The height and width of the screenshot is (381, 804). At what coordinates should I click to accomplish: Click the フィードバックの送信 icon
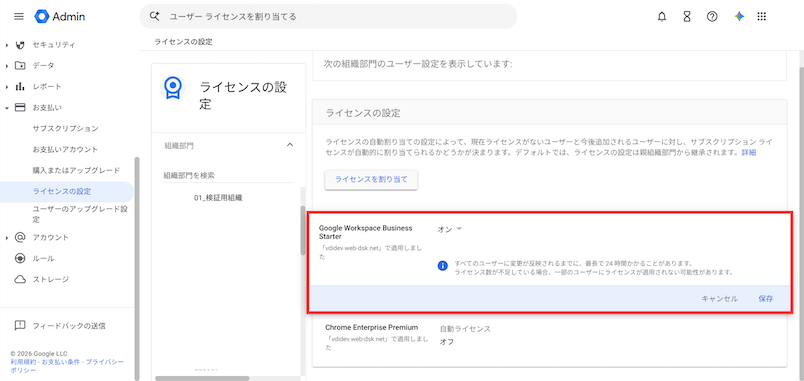pos(20,325)
